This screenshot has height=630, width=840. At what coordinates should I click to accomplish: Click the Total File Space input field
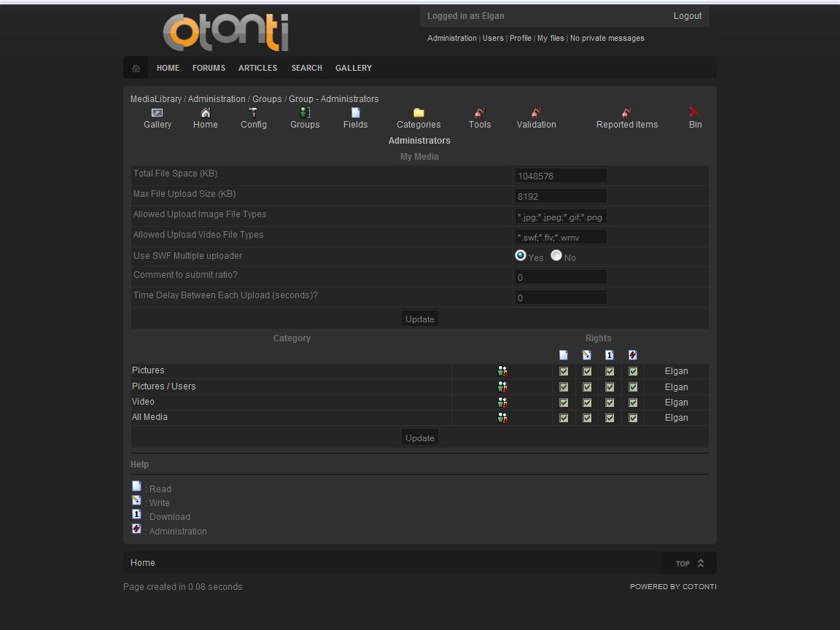[x=560, y=176]
